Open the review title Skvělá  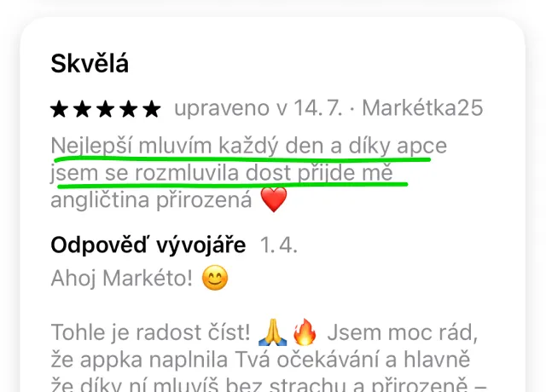coord(90,64)
